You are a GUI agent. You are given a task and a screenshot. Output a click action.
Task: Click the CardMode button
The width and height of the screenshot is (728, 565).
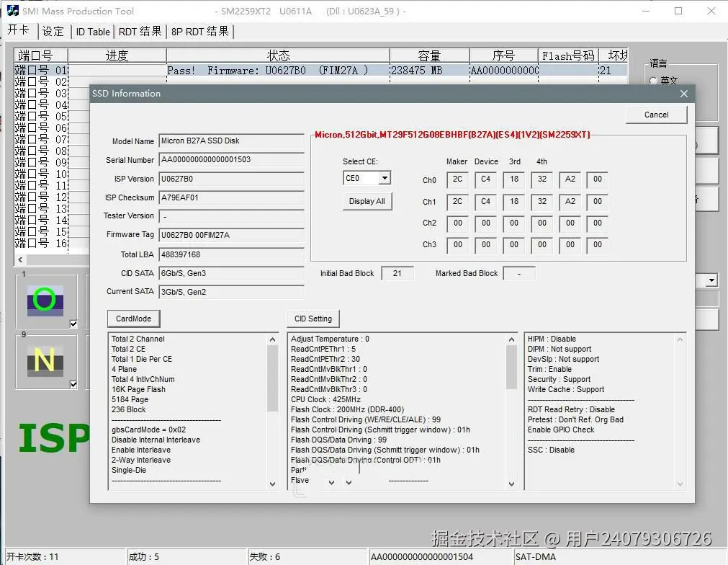pyautogui.click(x=133, y=319)
